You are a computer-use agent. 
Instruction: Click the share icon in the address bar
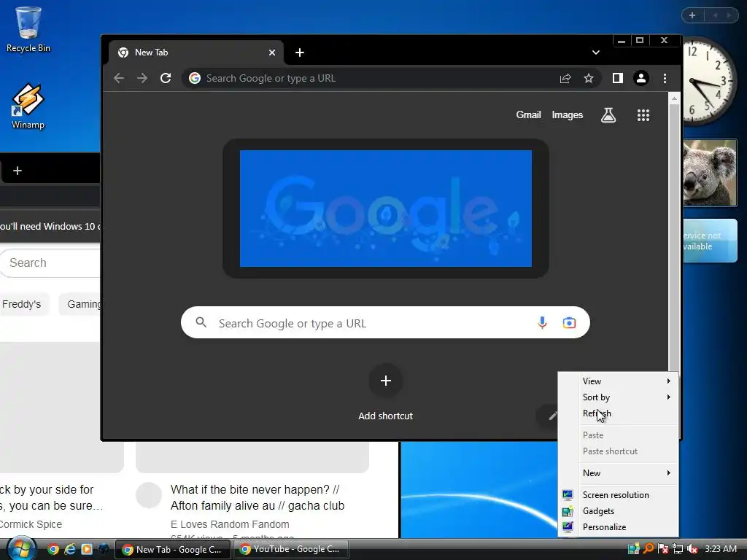coord(565,78)
